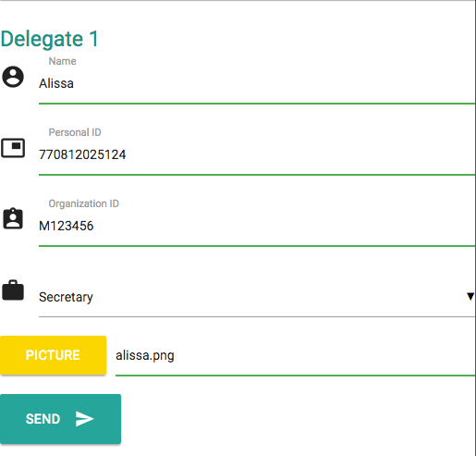The image size is (476, 456).
Task: Click the green underline beneath M123456
Action: 257,246
